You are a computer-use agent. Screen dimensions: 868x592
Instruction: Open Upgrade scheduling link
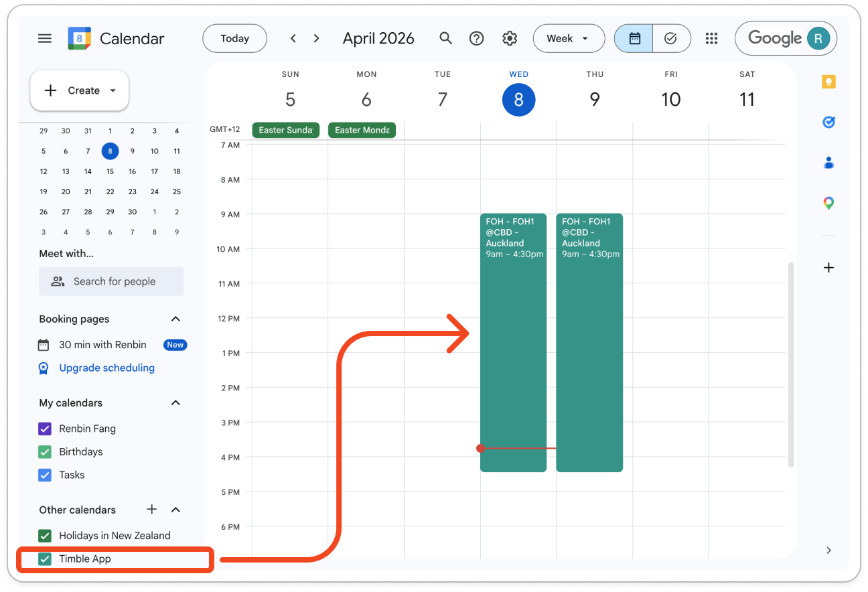[106, 368]
